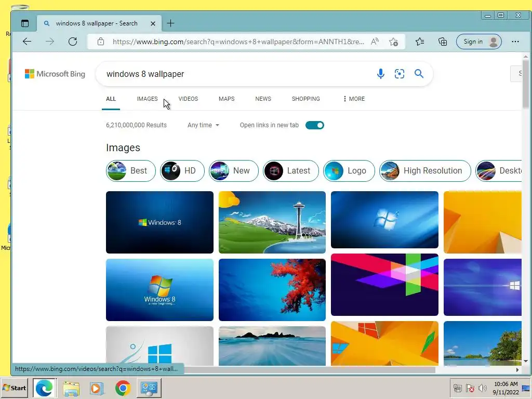Switch to the MAPS tab
Viewport: 532px width, 399px height.
coord(227,99)
